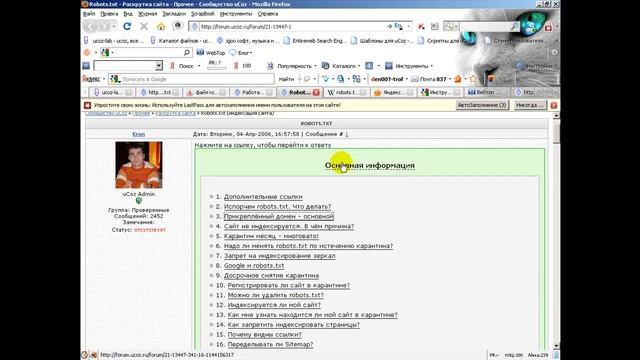Click the user avatar photo of Kron
640x360 pixels.
click(139, 165)
